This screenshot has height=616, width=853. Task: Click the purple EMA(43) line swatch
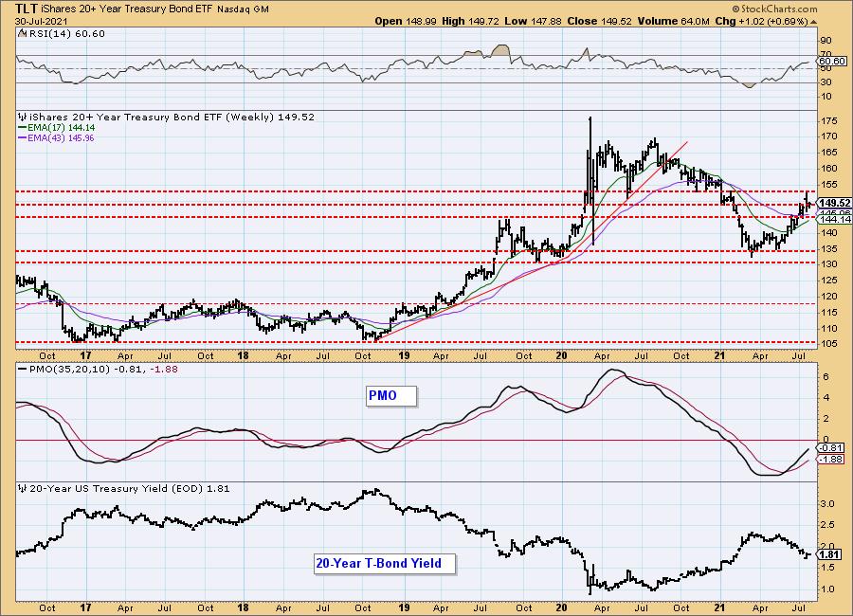tap(23, 137)
